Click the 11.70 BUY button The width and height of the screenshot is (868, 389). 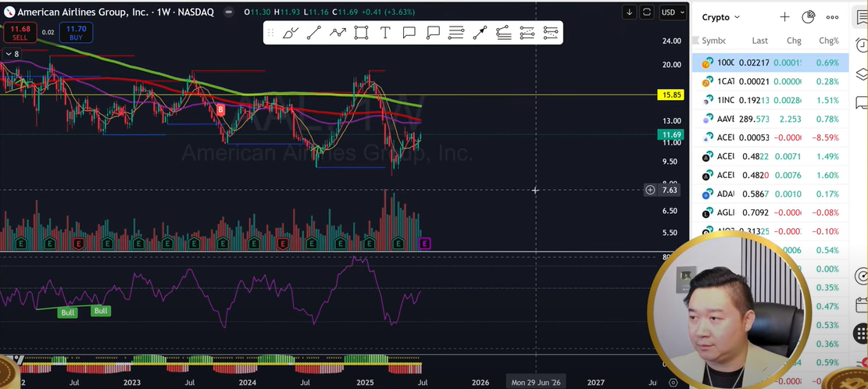pos(77,32)
